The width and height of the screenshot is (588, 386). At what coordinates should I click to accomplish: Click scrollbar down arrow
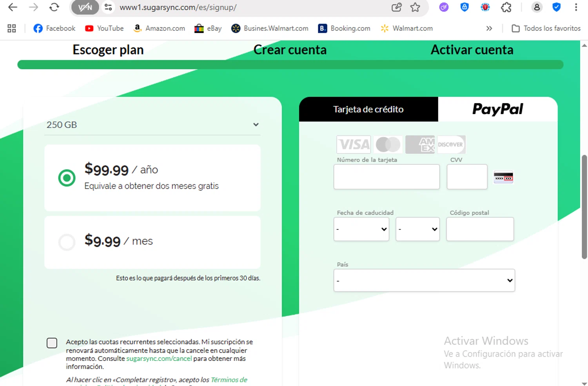[x=584, y=383]
